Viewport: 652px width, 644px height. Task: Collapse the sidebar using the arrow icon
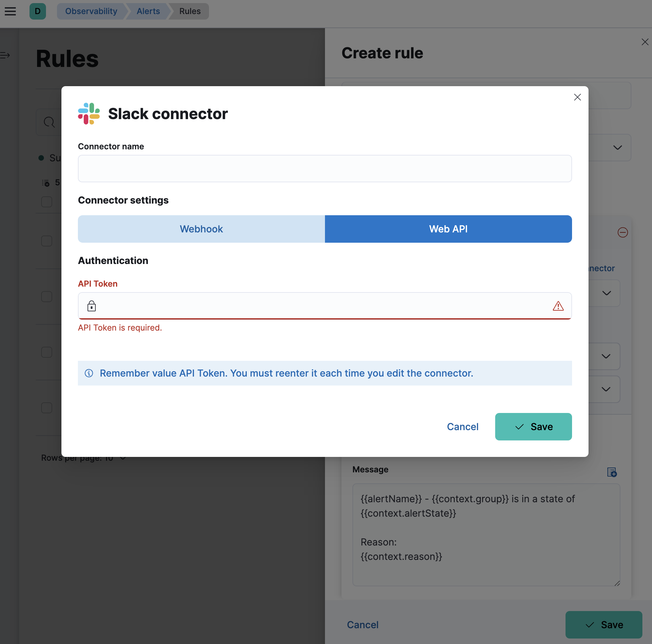tap(5, 55)
